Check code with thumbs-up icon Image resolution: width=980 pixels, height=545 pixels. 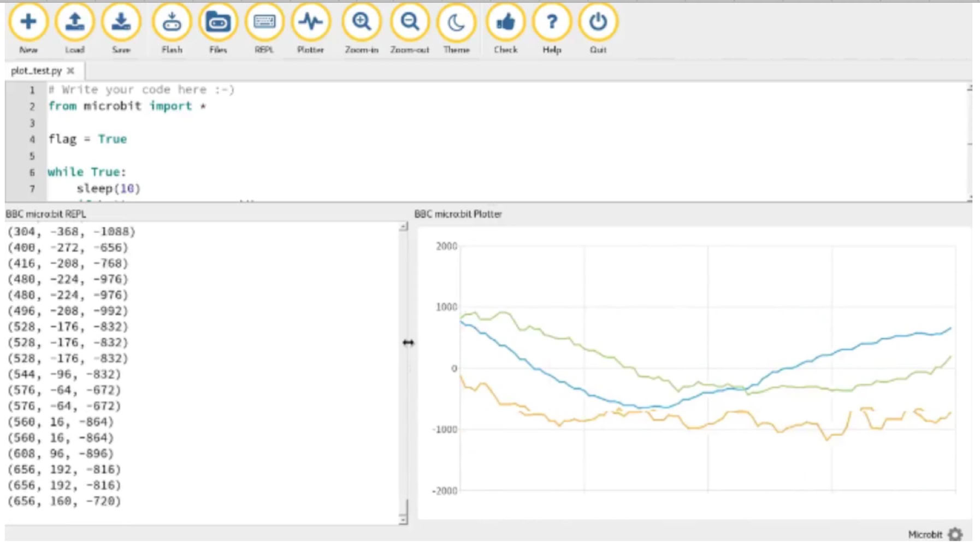[x=505, y=23]
